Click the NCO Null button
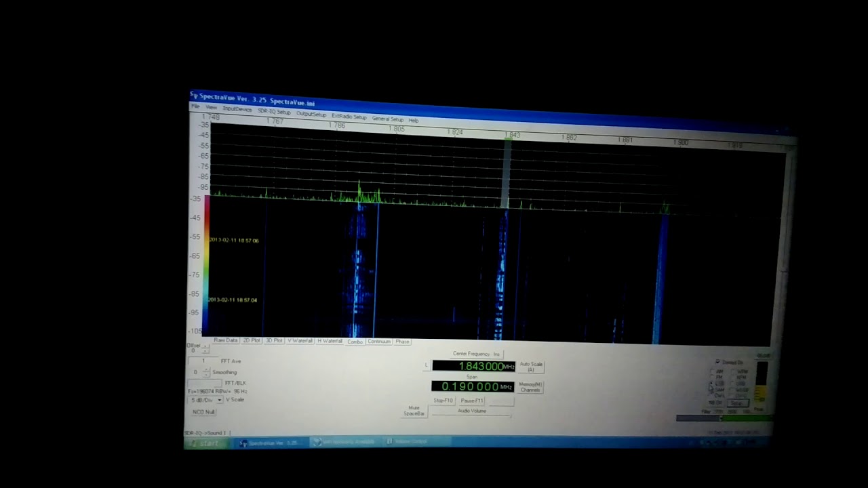Screen dimensions: 868x488 point(203,411)
